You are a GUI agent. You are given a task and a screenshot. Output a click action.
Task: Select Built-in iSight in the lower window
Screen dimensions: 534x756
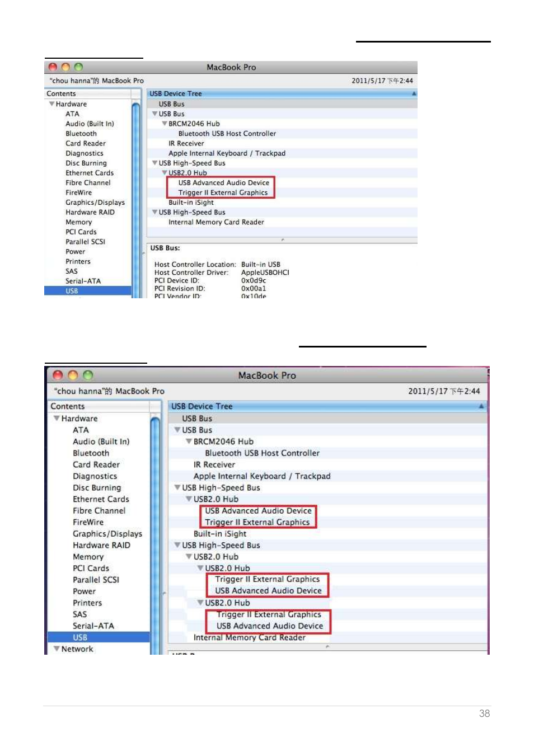(x=220, y=534)
